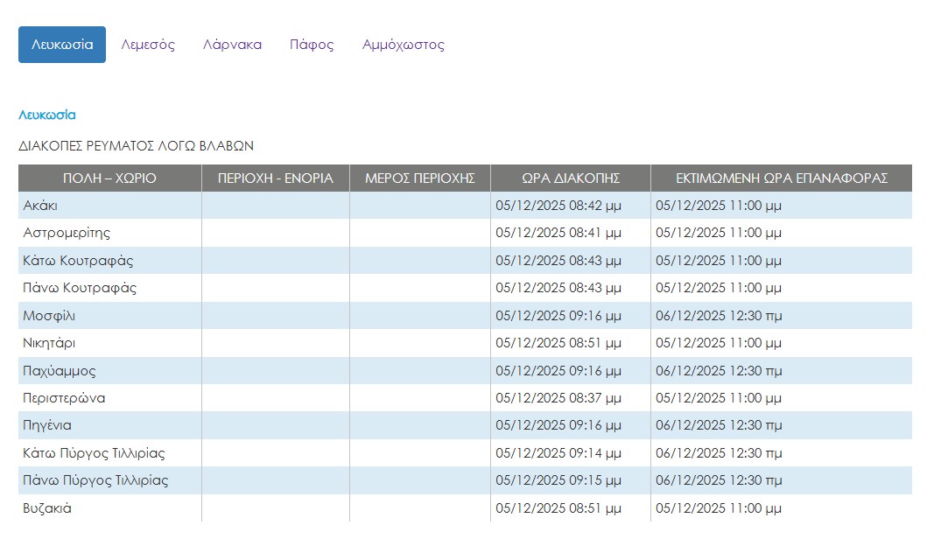The width and height of the screenshot is (934, 560).
Task: Click the ΕΚΤΙΜΩΜΕΝΗ ΩΡΑ ΕΠΑΝΑΦΟΡΑΣ header
Action: (781, 178)
